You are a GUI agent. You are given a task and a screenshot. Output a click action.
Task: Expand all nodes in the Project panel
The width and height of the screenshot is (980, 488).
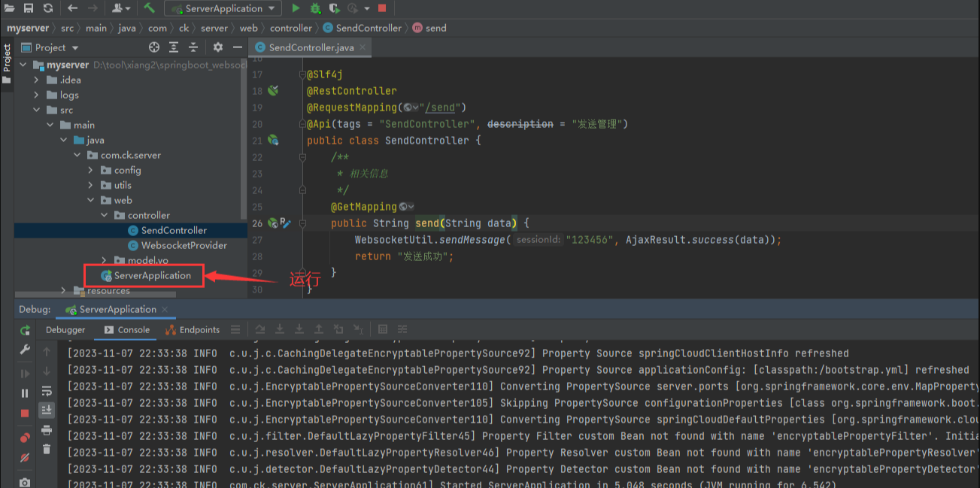pos(174,47)
